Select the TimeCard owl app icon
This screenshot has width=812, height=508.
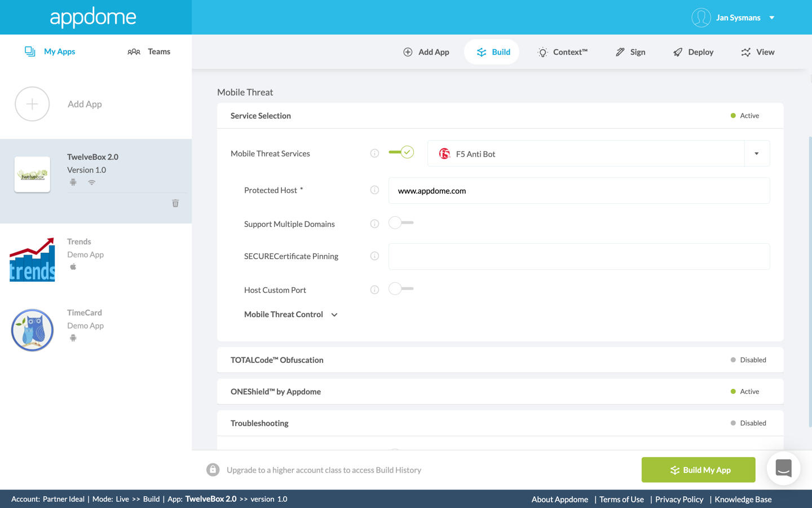(32, 330)
